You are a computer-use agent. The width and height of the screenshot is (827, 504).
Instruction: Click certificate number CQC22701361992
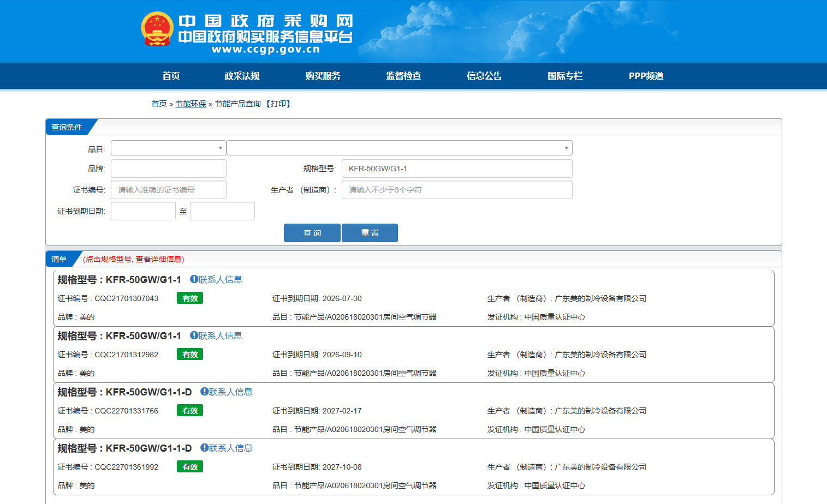[x=127, y=467]
